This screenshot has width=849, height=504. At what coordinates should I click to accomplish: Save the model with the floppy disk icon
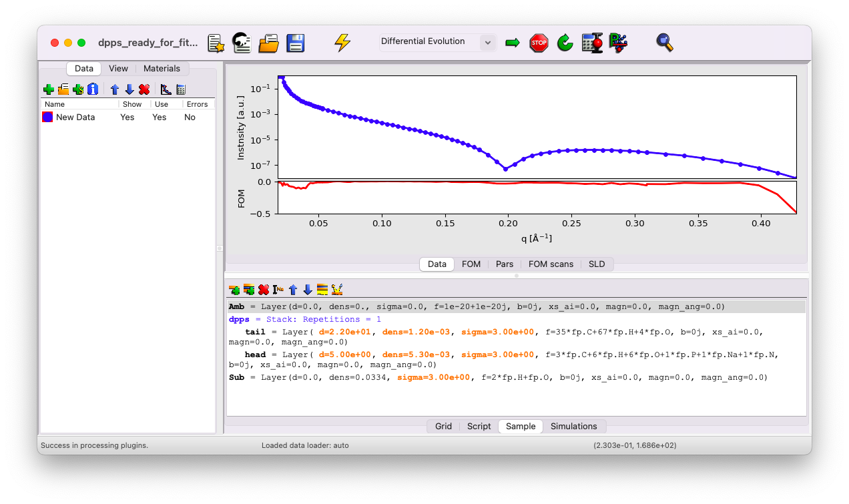point(296,43)
